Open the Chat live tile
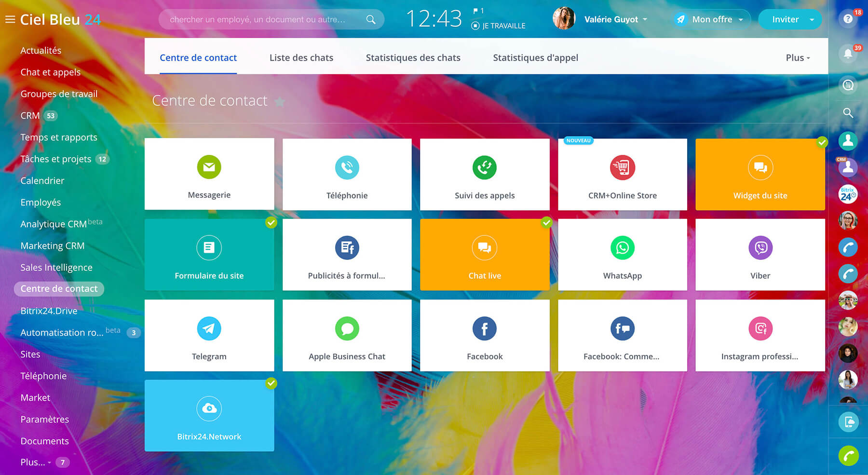The width and height of the screenshot is (868, 475). [485, 255]
